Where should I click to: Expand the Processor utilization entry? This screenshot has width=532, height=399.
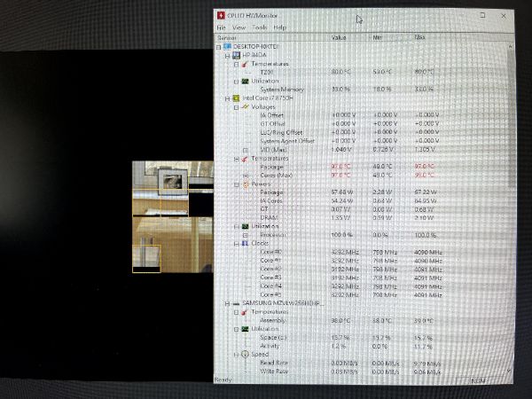point(246,235)
